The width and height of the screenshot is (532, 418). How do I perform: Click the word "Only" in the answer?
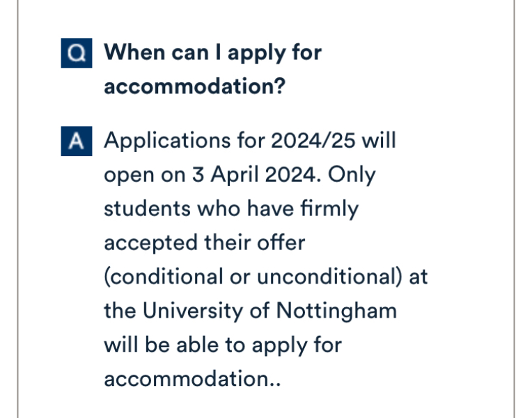[x=352, y=174]
